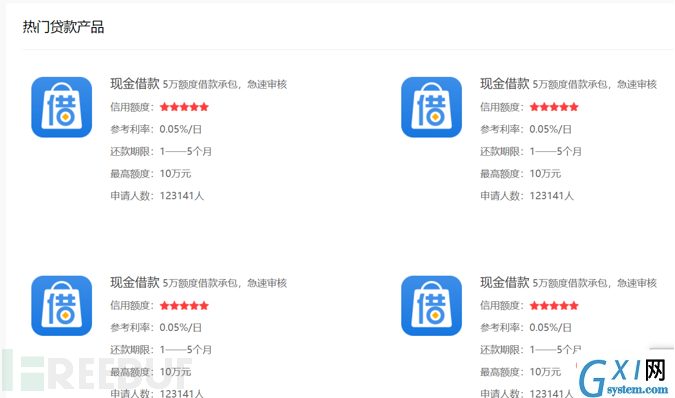Click 5万额度借款承包 description in top-left card
The image size is (675, 398).
point(225,84)
